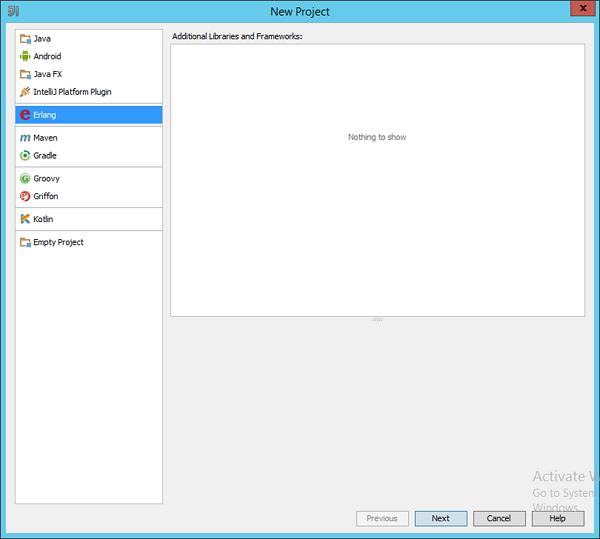
Task: Click the disabled Previous button
Action: 382,518
